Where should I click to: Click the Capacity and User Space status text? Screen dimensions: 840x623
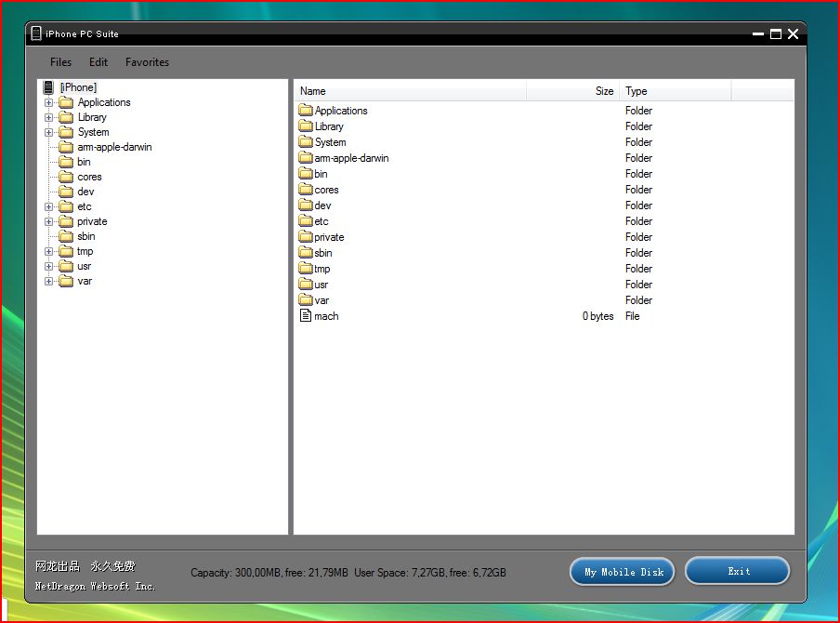tap(348, 573)
